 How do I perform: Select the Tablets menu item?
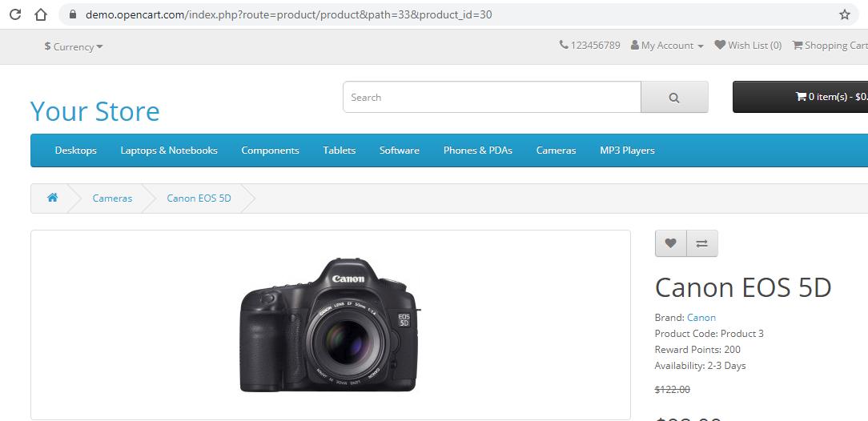(x=340, y=150)
